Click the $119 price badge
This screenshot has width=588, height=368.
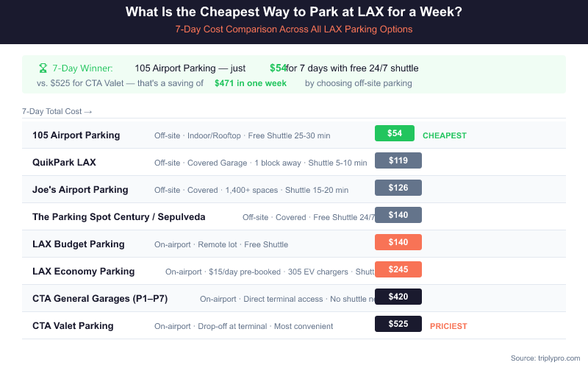tap(398, 160)
